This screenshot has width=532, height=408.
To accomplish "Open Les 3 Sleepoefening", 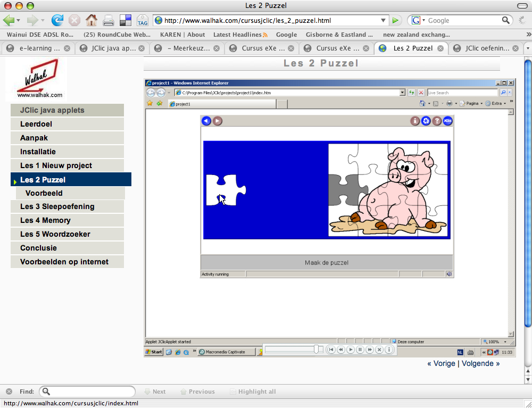I will click(67, 206).
